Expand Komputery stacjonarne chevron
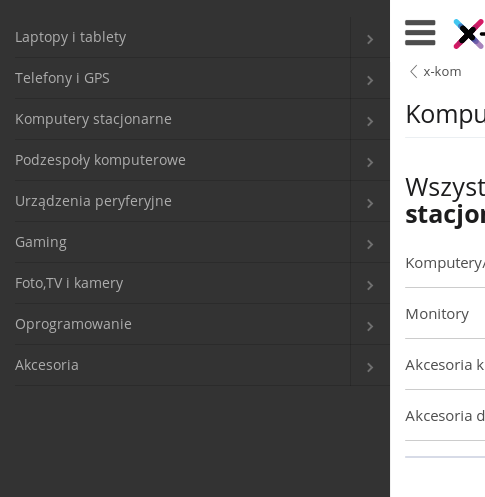The height and width of the screenshot is (497, 485). [370, 121]
